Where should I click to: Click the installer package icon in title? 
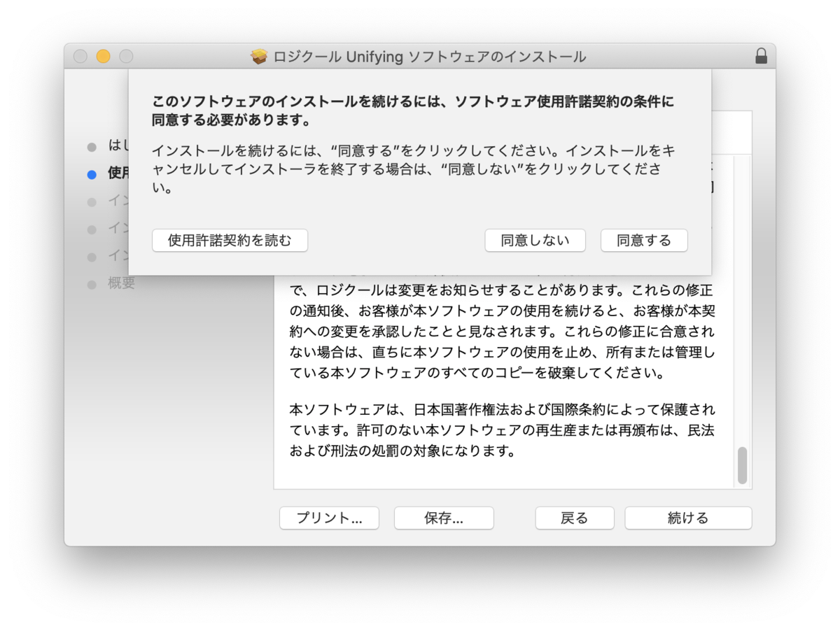[x=259, y=57]
